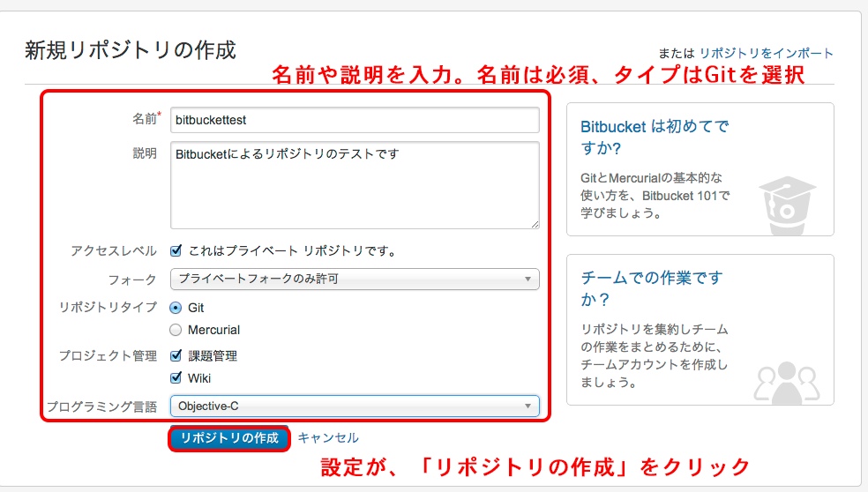This screenshot has width=868, height=492.
Task: Click the 名前 input field with bitbuckettest
Action: tap(355, 120)
